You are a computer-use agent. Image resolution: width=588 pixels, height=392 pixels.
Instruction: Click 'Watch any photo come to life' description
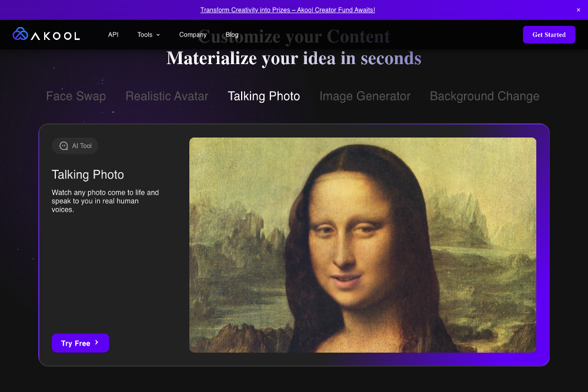(x=105, y=201)
